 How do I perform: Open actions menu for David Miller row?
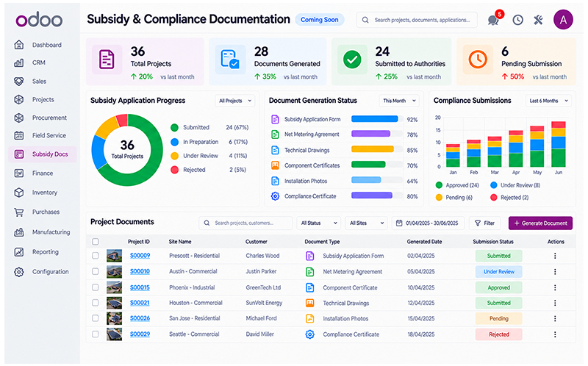click(x=555, y=334)
